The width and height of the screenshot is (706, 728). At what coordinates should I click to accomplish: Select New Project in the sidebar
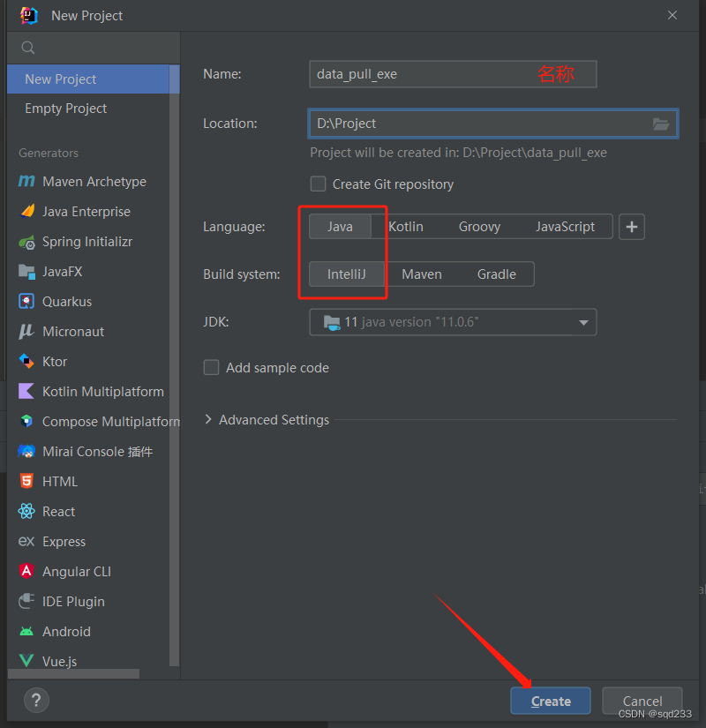point(88,79)
